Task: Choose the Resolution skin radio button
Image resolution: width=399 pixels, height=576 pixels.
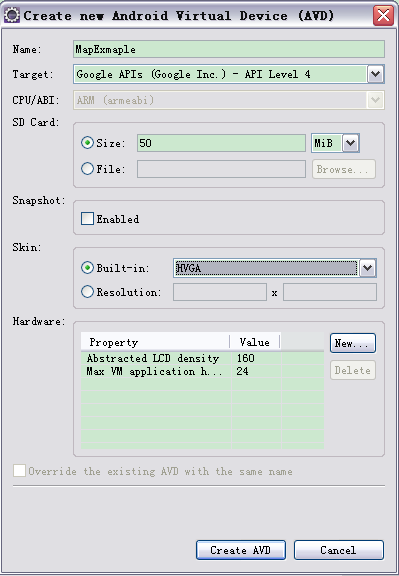Action: click(87, 292)
